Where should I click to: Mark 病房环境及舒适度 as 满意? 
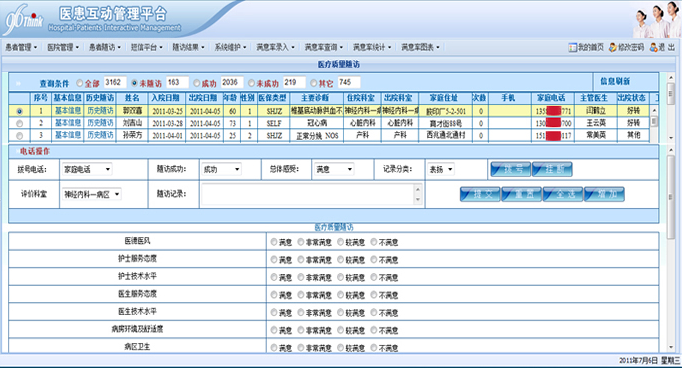click(x=274, y=330)
